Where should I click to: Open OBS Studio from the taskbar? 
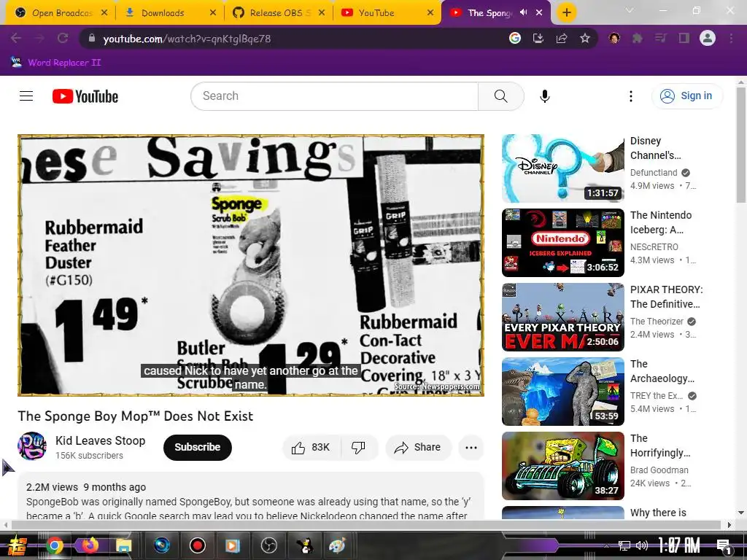pos(268,545)
